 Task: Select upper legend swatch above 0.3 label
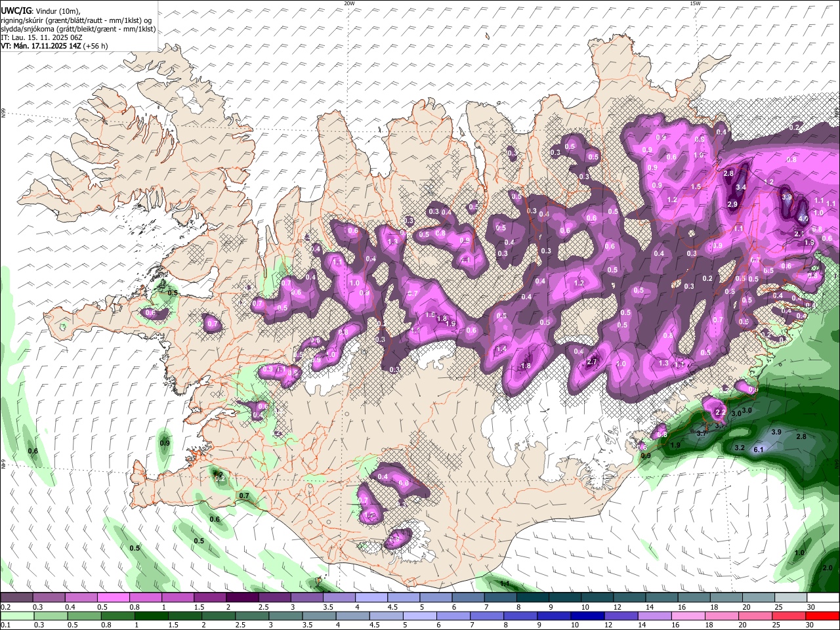[x=49, y=597]
